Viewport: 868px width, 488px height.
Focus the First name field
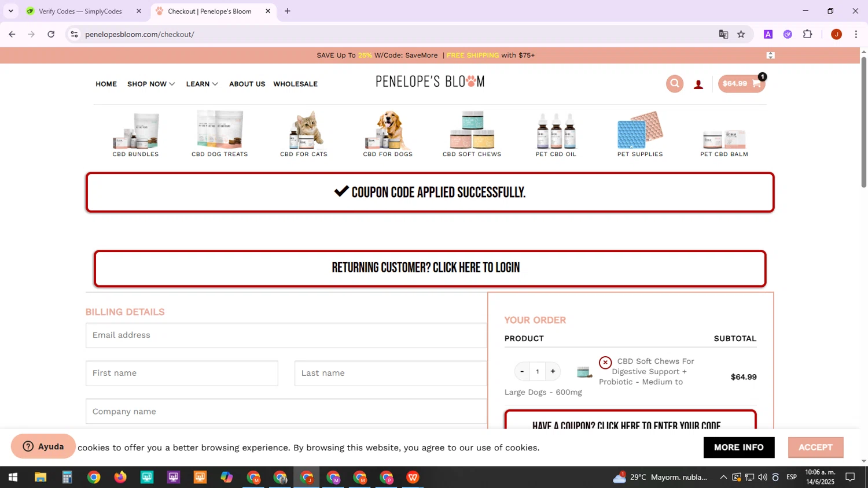[182, 374]
